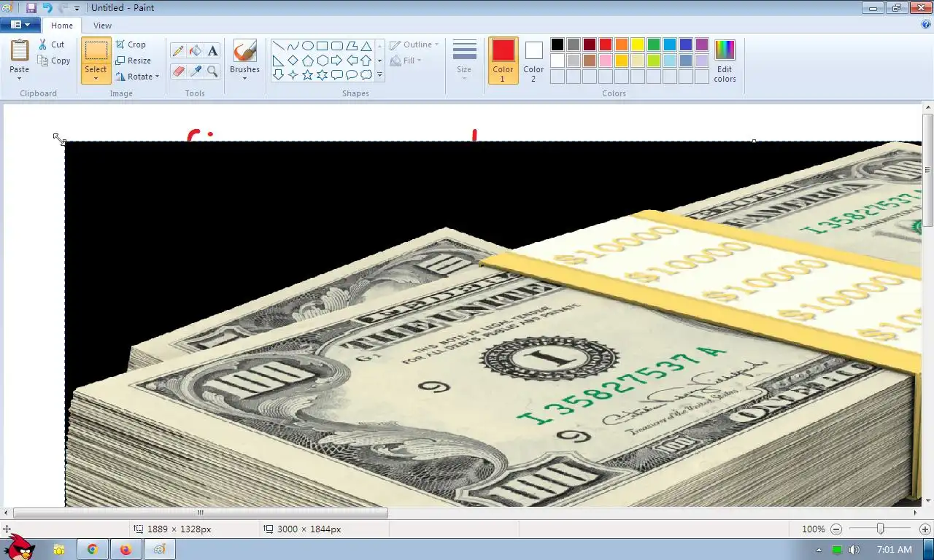Pick the Triangle shape
The width and height of the screenshot is (934, 560).
pos(366,45)
